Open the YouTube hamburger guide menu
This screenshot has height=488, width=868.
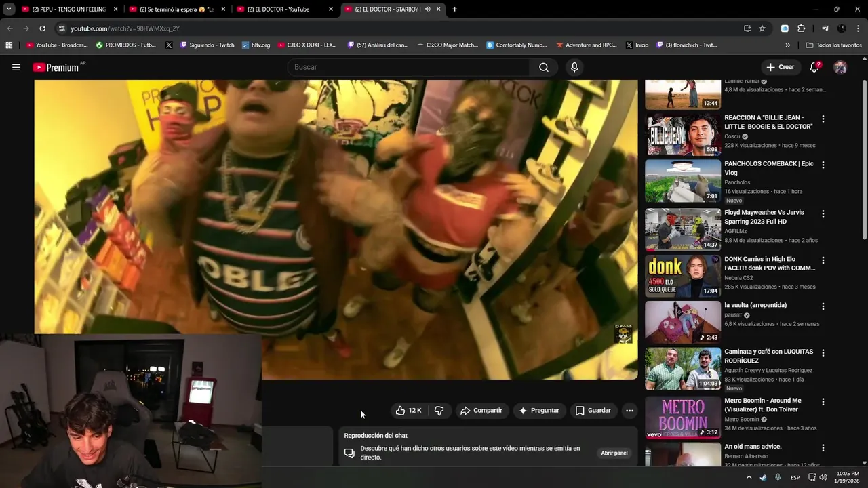click(16, 67)
